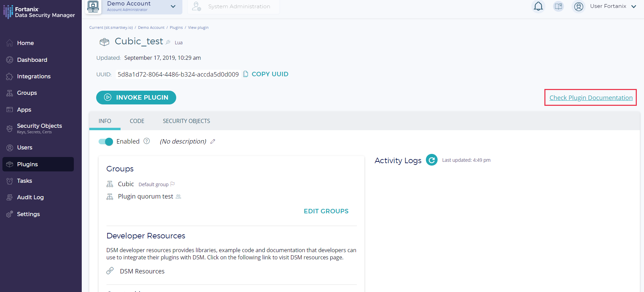The height and width of the screenshot is (292, 644).
Task: Click the copy icon next to UUID
Action: point(246,74)
